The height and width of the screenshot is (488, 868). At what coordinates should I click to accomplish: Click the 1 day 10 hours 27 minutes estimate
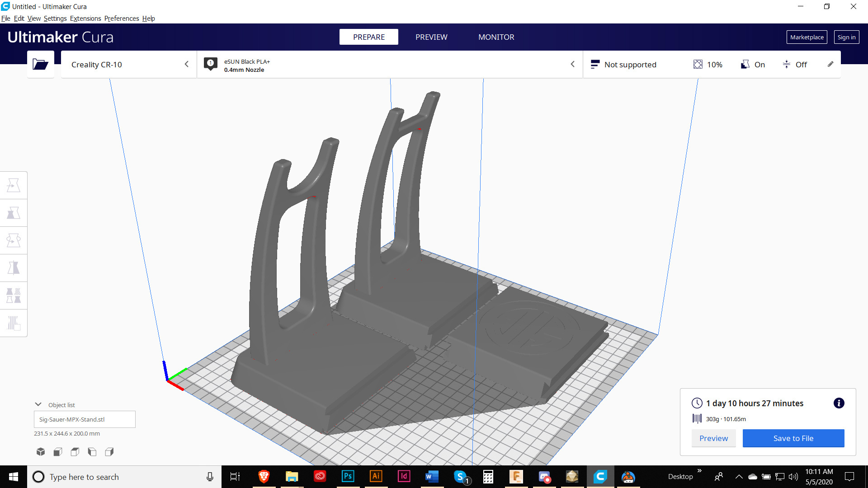tap(755, 403)
